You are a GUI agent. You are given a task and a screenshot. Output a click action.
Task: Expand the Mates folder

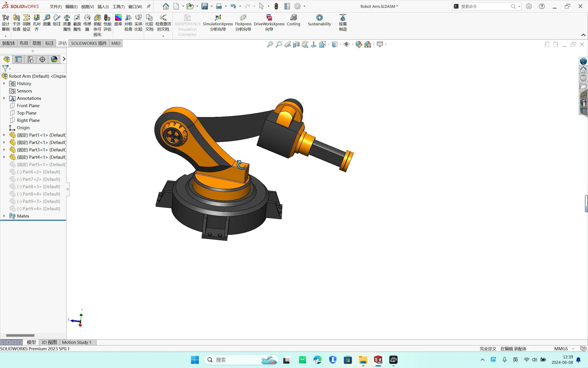click(x=4, y=216)
